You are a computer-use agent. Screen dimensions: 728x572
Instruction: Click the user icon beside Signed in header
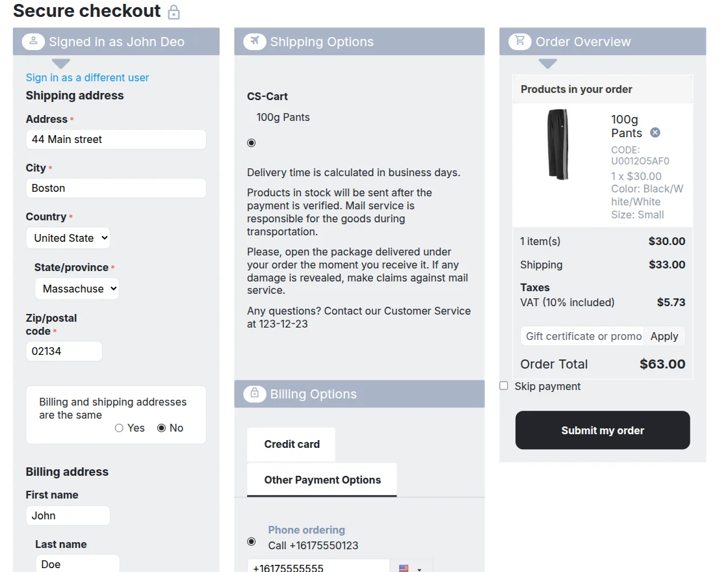click(33, 42)
